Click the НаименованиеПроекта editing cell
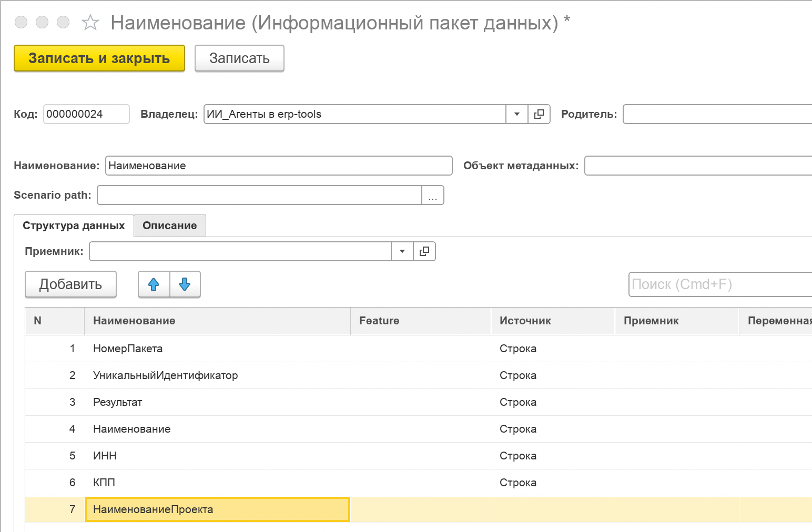The width and height of the screenshot is (812, 532). click(x=217, y=509)
